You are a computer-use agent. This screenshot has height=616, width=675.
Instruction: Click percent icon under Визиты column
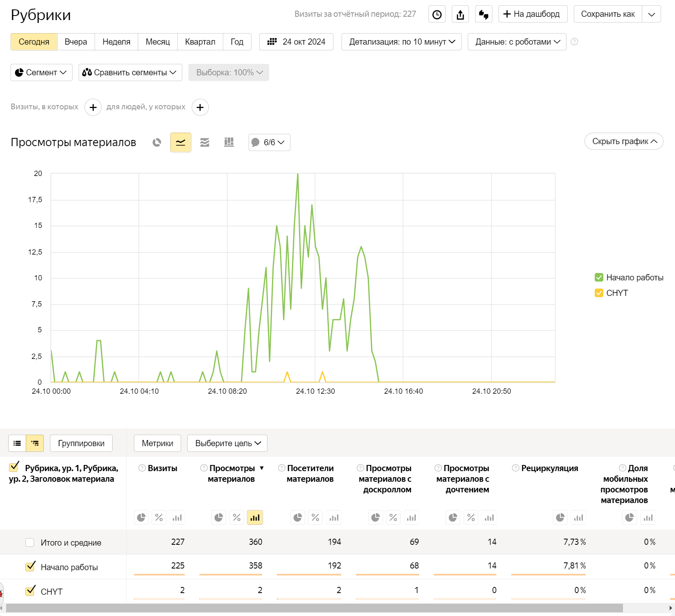coord(159,517)
